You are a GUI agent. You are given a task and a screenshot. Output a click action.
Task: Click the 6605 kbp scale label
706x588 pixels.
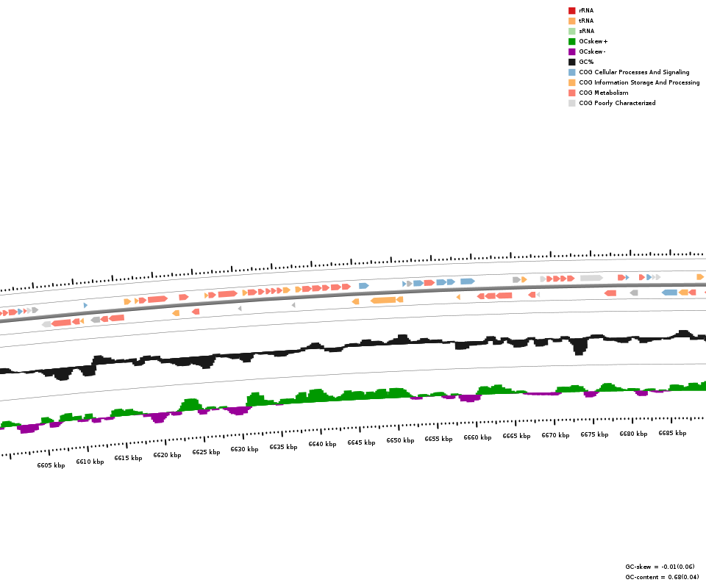point(51,465)
